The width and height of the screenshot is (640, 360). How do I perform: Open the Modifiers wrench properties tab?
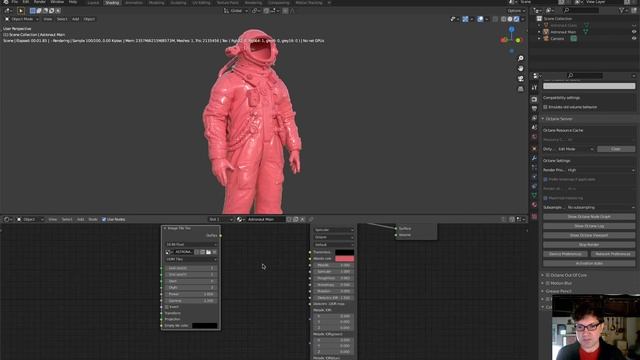(x=534, y=158)
